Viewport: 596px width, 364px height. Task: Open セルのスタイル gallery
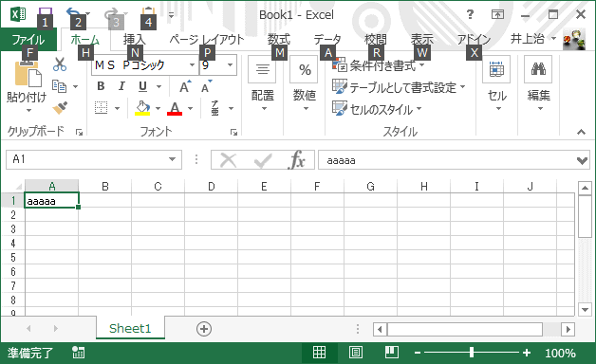click(377, 109)
